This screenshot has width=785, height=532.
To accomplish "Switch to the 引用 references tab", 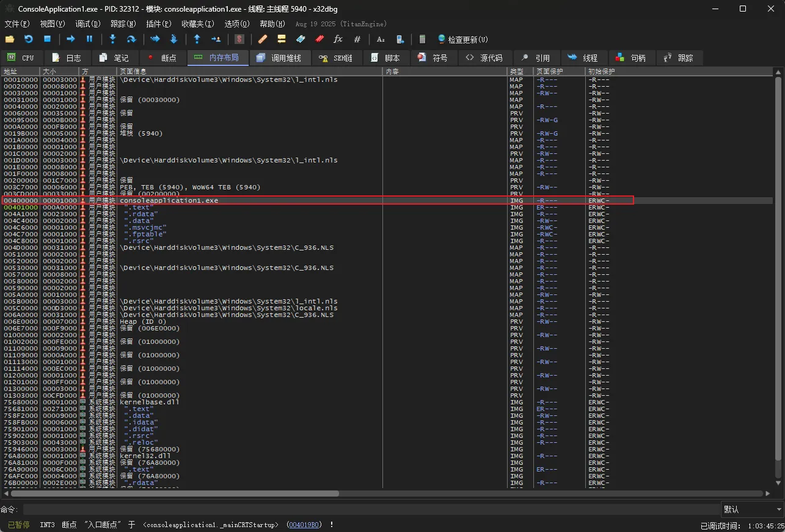I will point(536,57).
